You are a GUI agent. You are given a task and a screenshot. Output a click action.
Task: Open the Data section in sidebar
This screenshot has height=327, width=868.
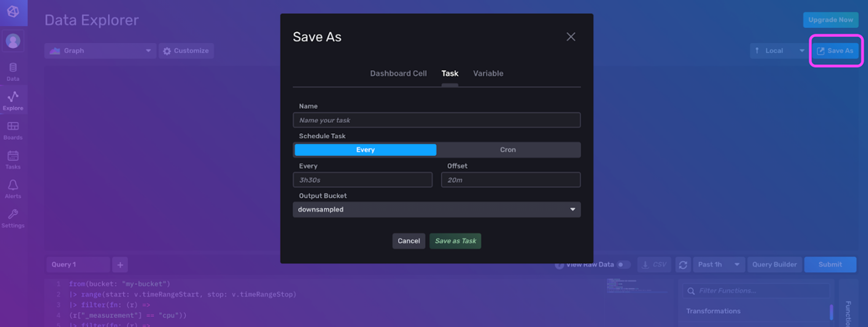pyautogui.click(x=13, y=72)
